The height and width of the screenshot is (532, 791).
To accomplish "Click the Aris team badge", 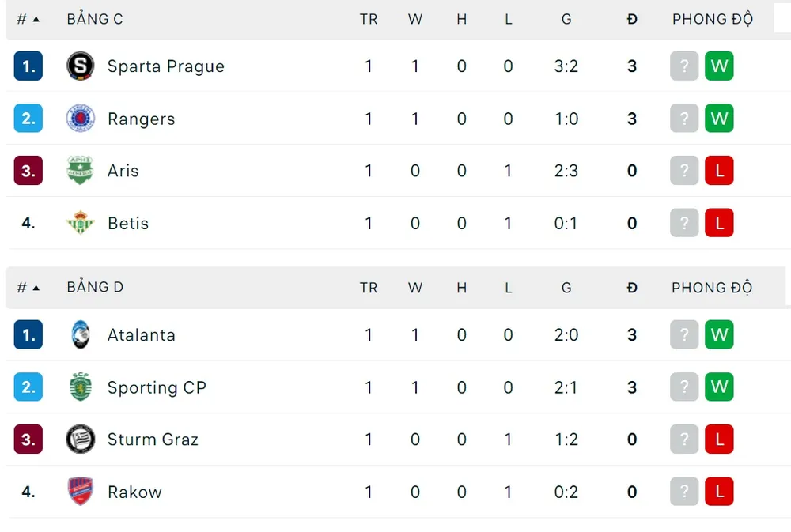I will [81, 171].
